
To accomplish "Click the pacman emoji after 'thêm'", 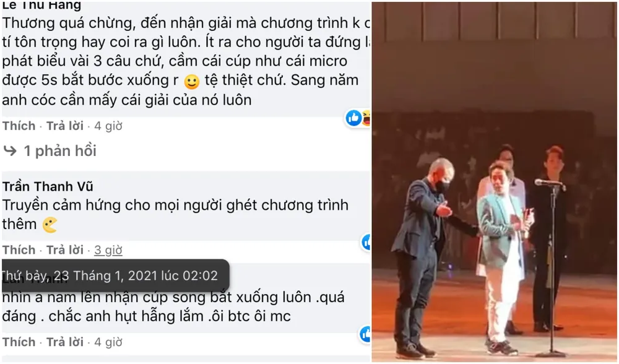I will 50,225.
